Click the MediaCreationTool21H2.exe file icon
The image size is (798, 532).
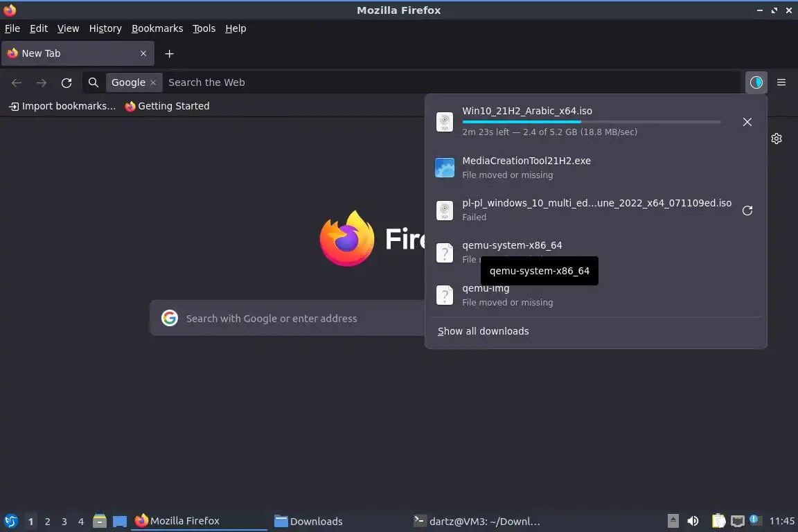click(x=444, y=168)
